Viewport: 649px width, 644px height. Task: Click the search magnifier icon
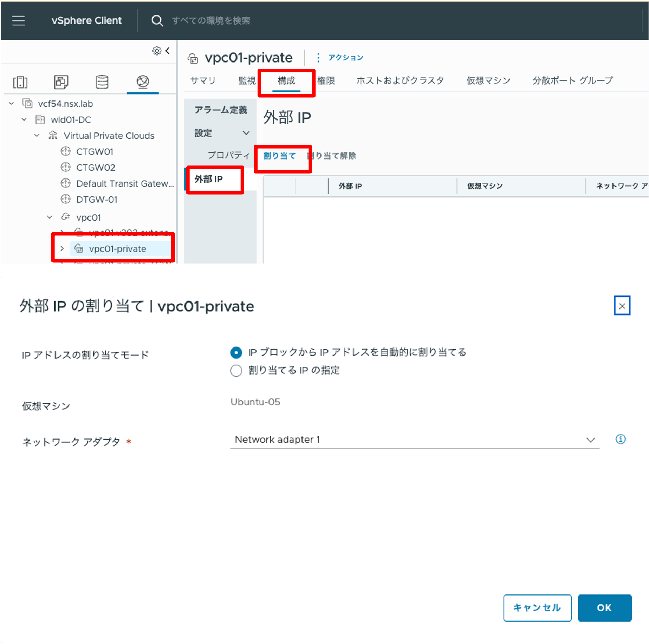tap(157, 21)
